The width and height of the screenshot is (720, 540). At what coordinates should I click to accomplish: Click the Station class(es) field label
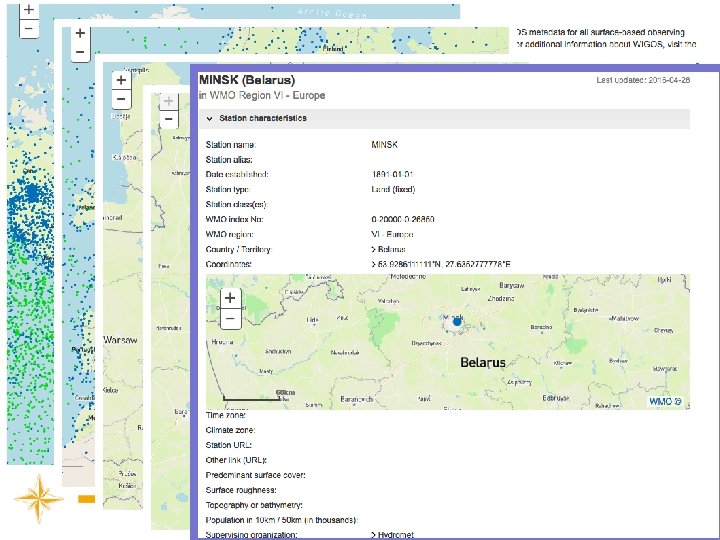tap(236, 204)
